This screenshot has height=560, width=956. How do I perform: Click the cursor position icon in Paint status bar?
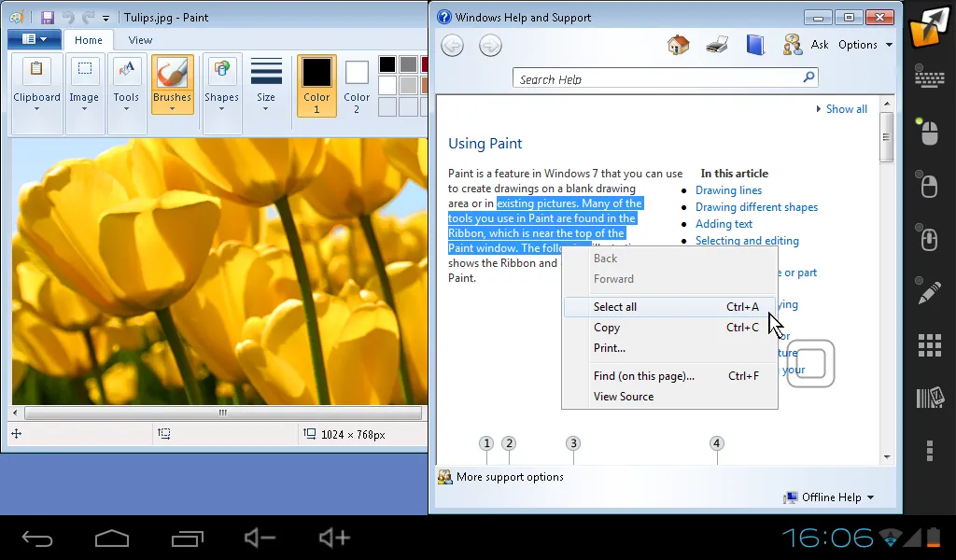[x=17, y=434]
